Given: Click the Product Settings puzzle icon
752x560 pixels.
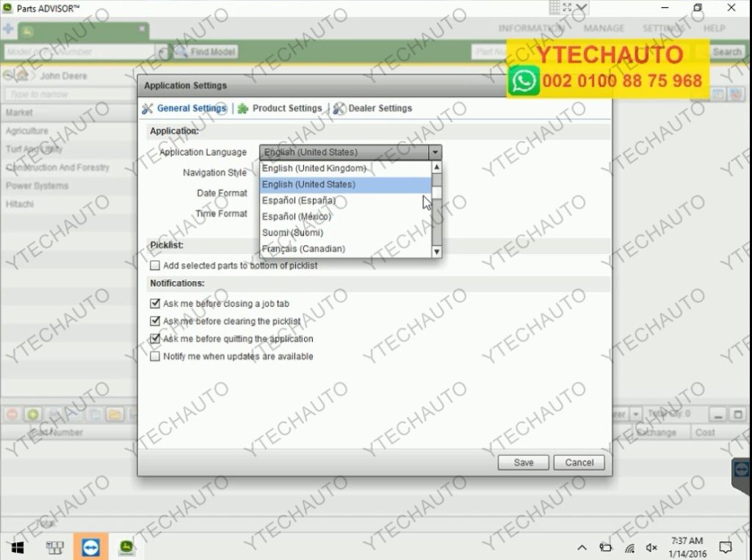Looking at the screenshot, I should pyautogui.click(x=242, y=109).
